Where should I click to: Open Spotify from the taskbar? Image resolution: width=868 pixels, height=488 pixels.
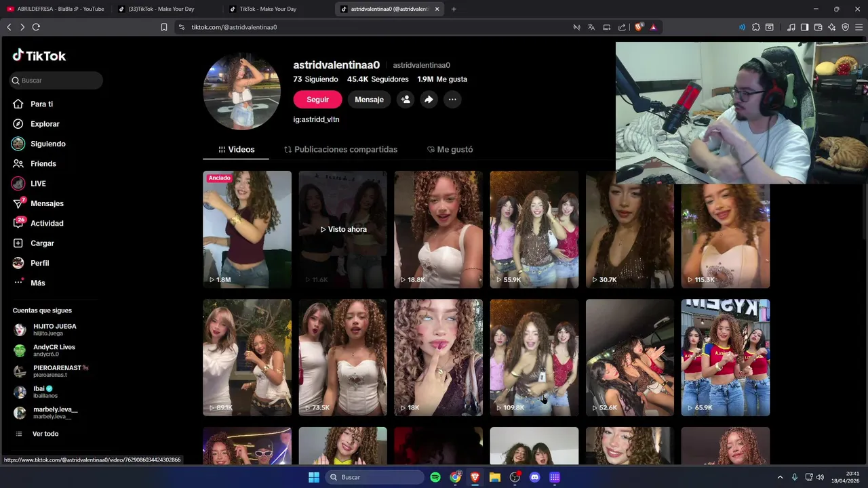click(435, 477)
